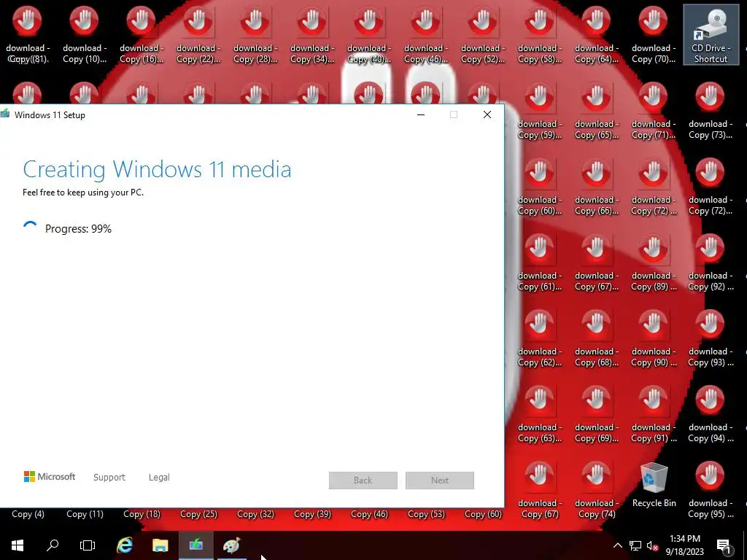
Task: Select the download - Copy (66) desktop icon
Action: pos(597,186)
